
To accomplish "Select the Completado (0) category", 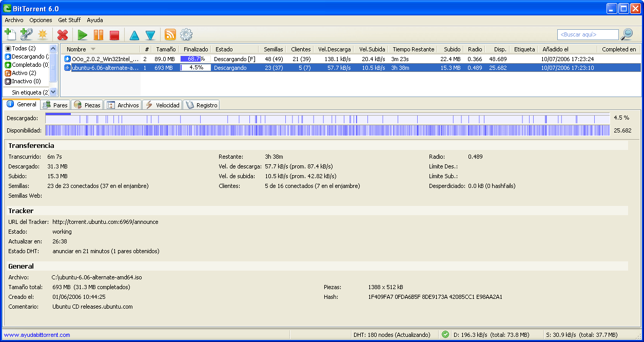I will pos(27,65).
